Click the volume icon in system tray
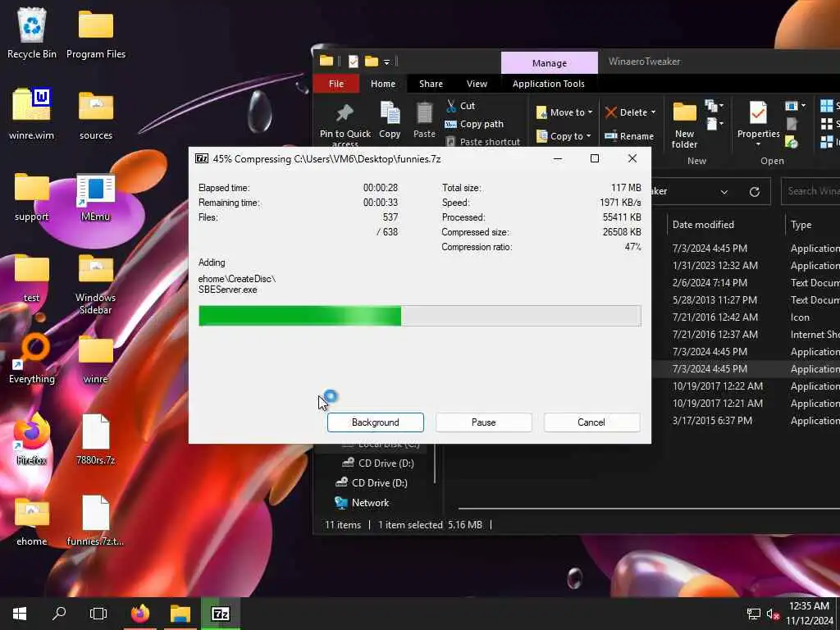The height and width of the screenshot is (630, 840). (773, 614)
